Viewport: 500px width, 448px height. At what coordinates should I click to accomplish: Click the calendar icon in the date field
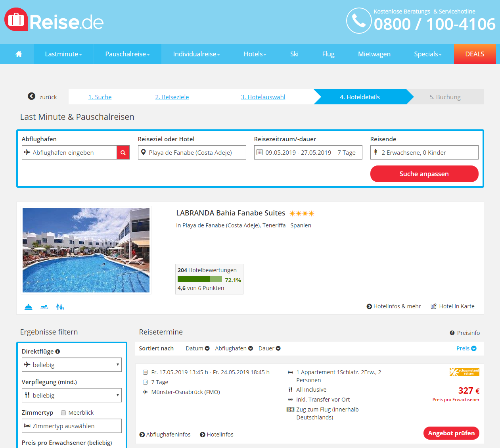click(x=260, y=152)
